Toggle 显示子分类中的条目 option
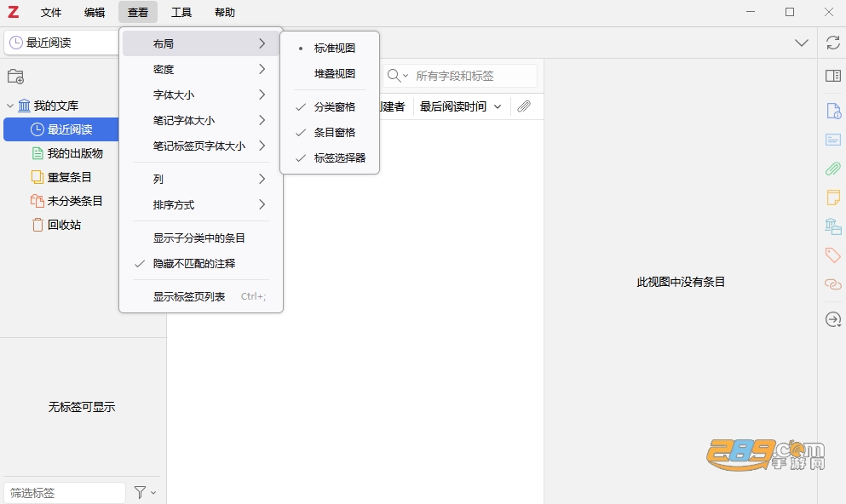 coord(201,238)
